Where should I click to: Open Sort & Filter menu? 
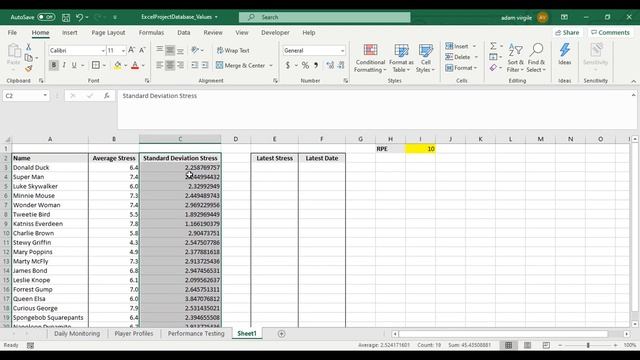[x=515, y=58]
